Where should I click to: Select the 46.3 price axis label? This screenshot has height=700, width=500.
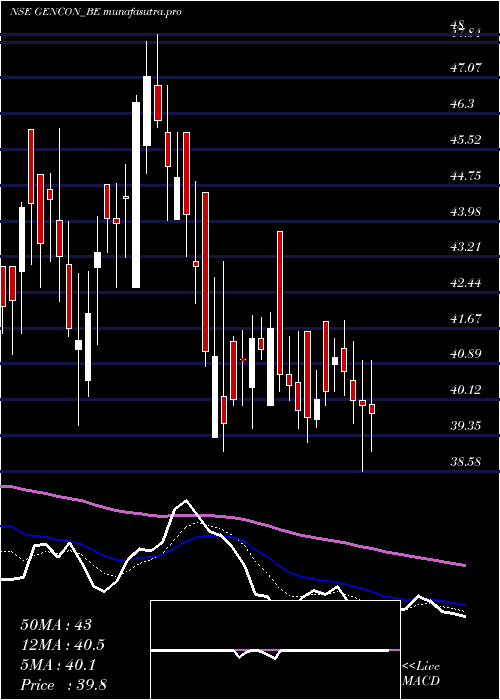click(462, 104)
